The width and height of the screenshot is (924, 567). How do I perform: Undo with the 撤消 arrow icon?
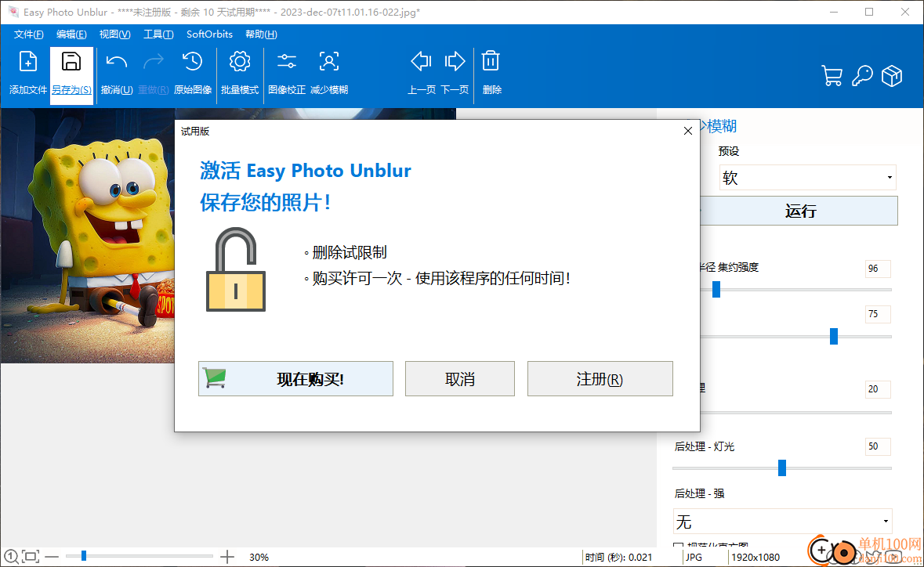pyautogui.click(x=116, y=62)
